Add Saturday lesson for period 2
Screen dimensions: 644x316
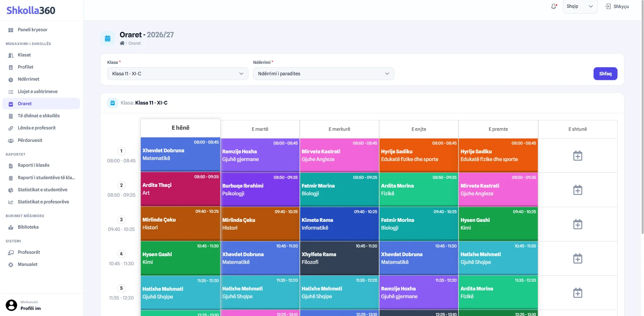tap(577, 190)
